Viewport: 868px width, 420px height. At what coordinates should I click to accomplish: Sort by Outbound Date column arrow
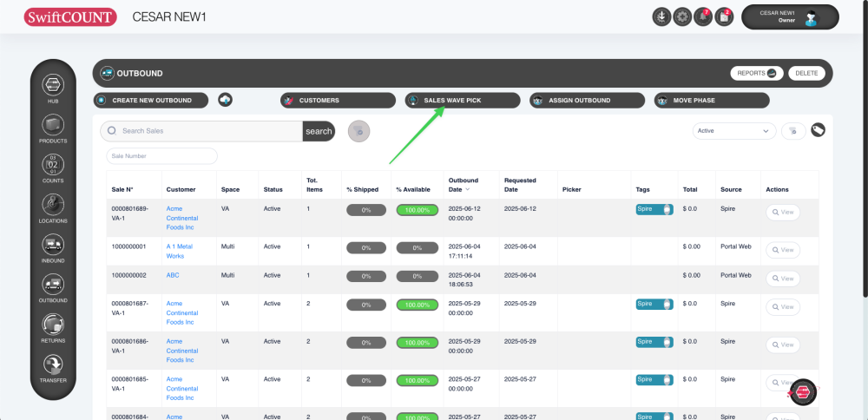click(468, 189)
